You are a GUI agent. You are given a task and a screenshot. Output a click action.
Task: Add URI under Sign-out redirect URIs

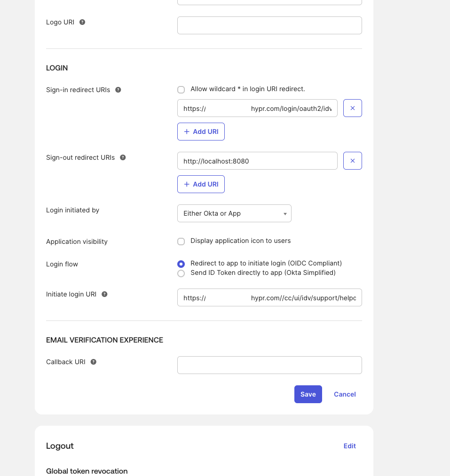(x=201, y=184)
